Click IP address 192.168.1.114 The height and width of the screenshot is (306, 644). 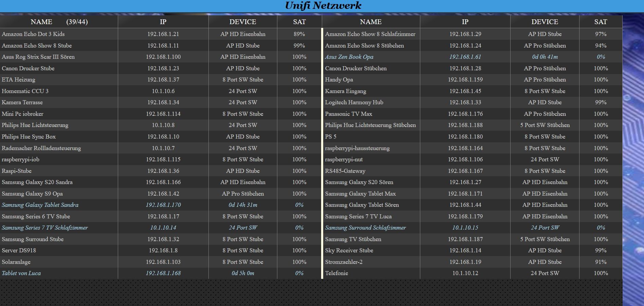click(x=163, y=114)
